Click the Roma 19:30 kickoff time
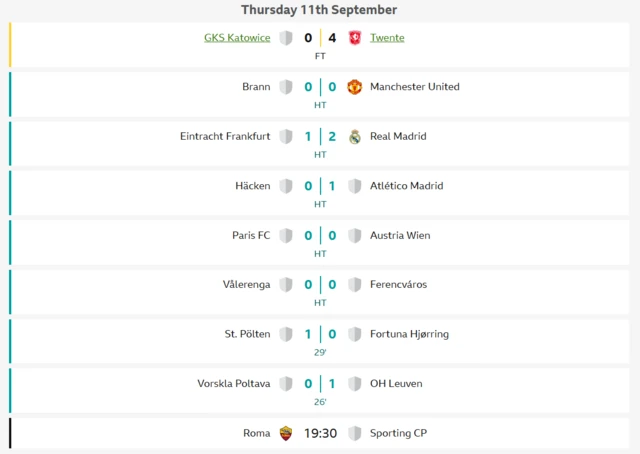This screenshot has width=640, height=454. [x=320, y=433]
